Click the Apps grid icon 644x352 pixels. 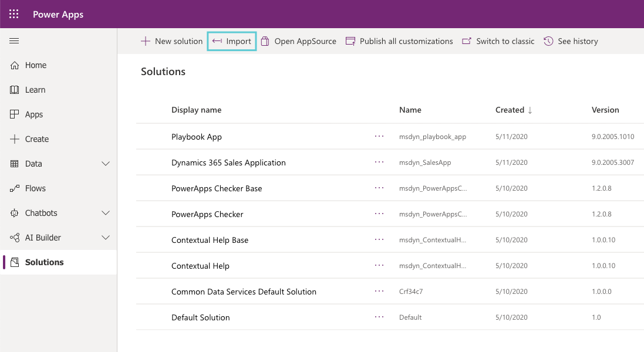click(x=14, y=114)
